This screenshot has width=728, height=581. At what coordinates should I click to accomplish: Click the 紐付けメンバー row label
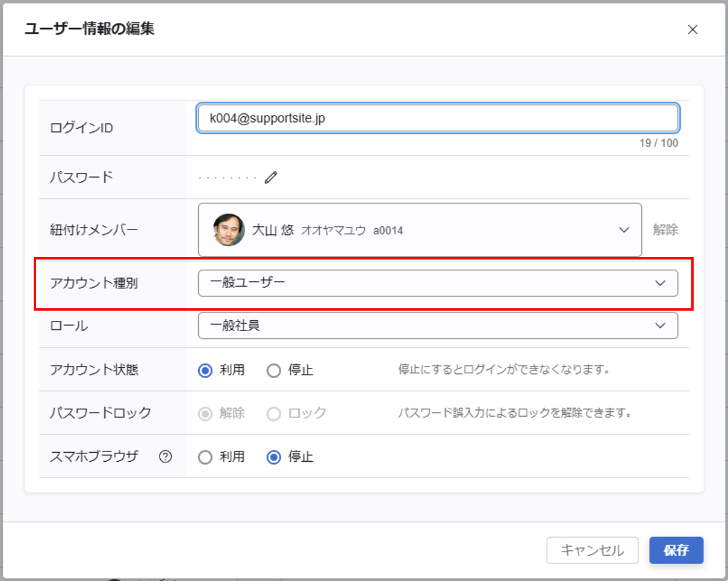94,230
